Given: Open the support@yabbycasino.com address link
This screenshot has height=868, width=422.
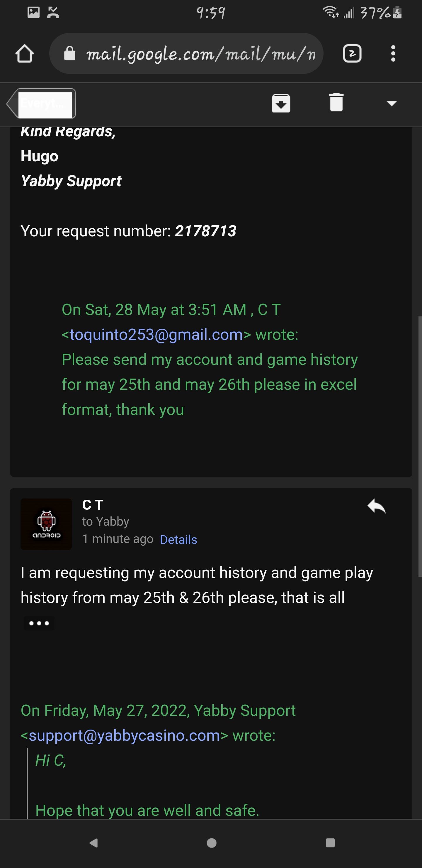Looking at the screenshot, I should coord(124,735).
